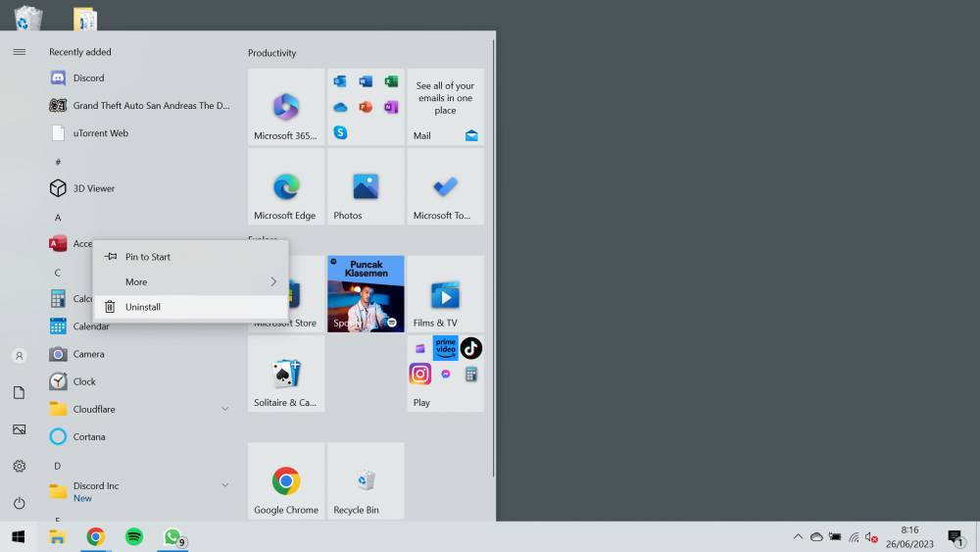The image size is (980, 552).
Task: Click the 'A' letter index header
Action: [x=58, y=218]
